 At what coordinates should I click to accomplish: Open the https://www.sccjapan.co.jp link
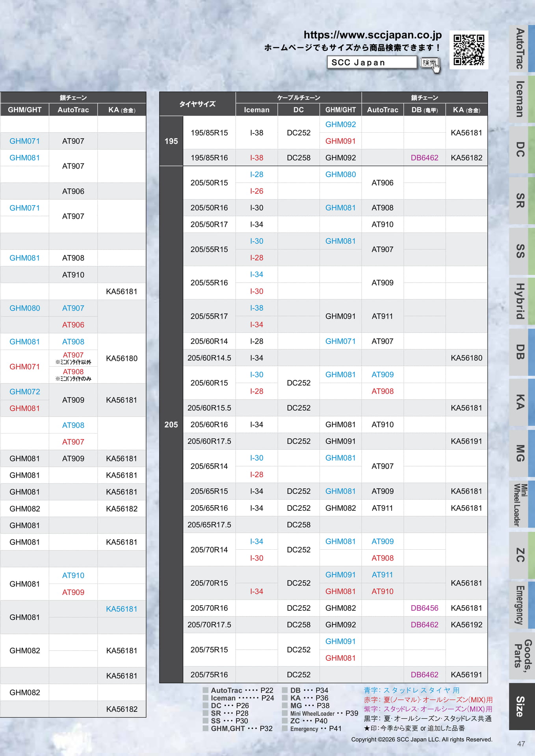(x=373, y=35)
